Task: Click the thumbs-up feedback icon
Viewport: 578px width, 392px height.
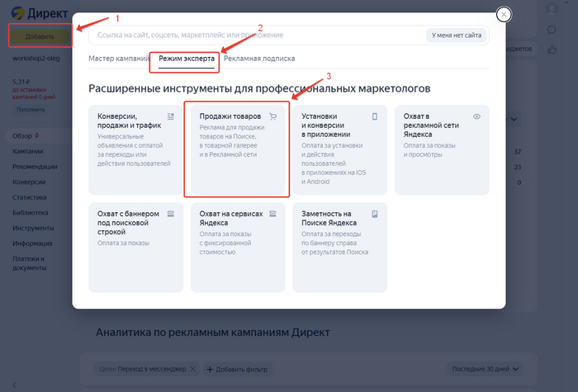Action: point(552,50)
